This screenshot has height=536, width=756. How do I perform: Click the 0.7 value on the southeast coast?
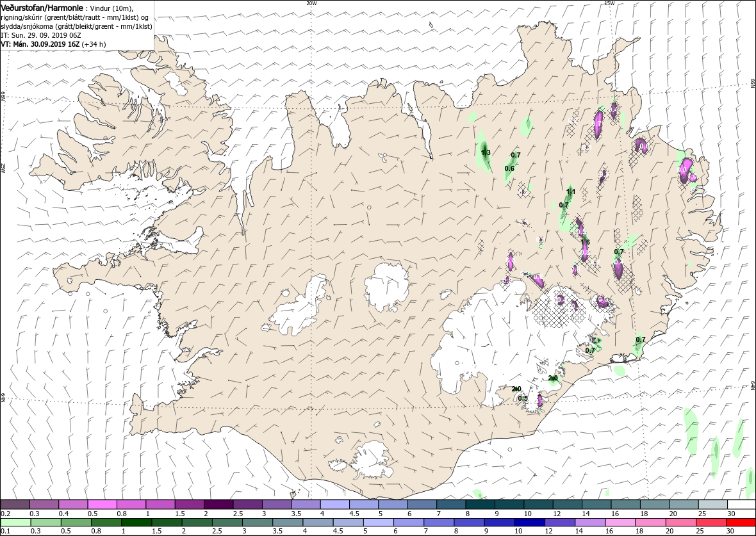click(640, 340)
